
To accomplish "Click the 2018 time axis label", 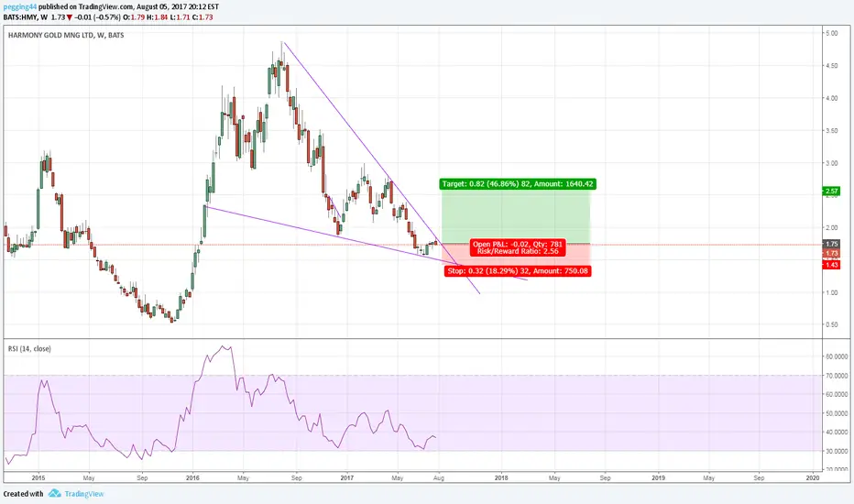I will click(x=501, y=477).
